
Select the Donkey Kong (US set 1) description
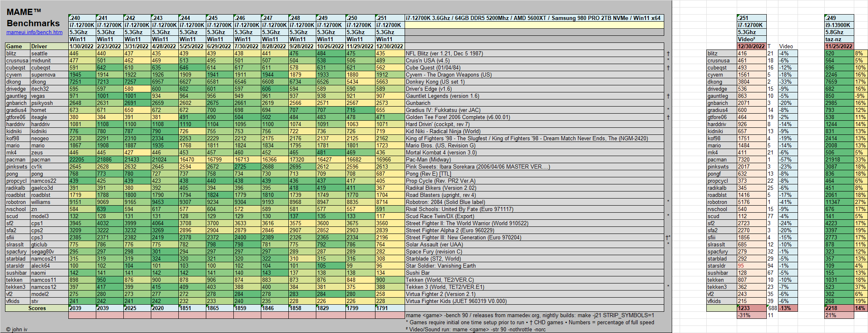tap(534, 82)
